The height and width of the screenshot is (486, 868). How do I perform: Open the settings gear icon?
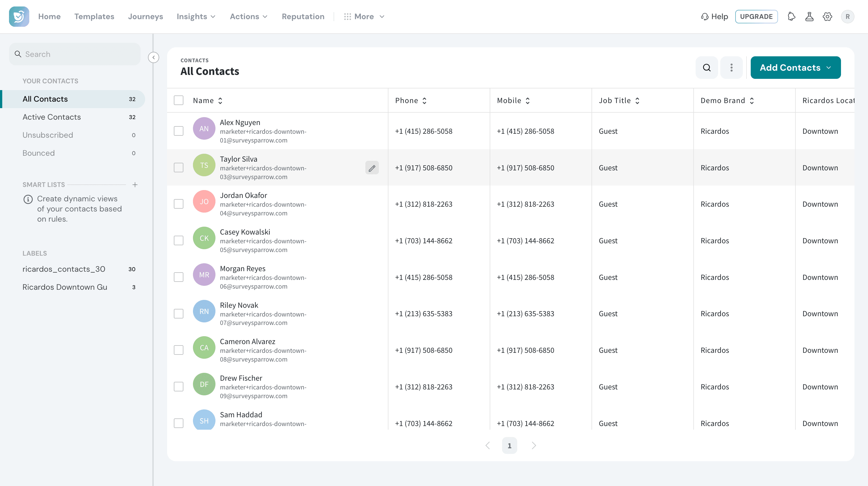[827, 17]
